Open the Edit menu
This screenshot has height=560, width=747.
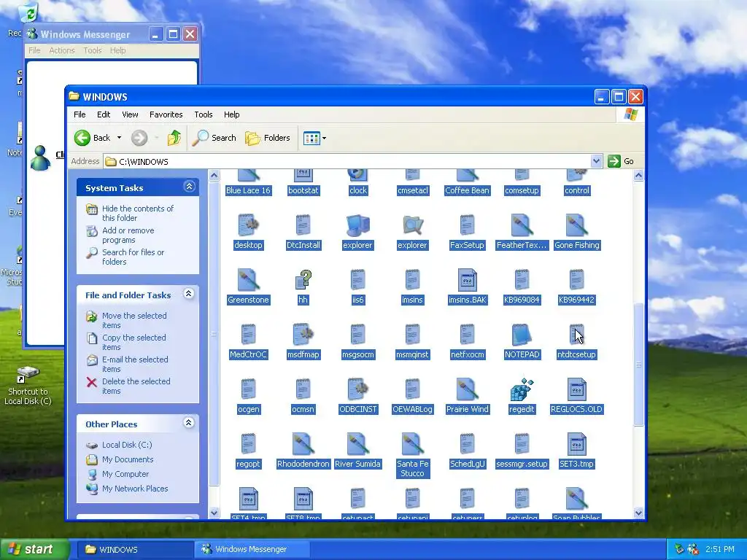point(104,114)
